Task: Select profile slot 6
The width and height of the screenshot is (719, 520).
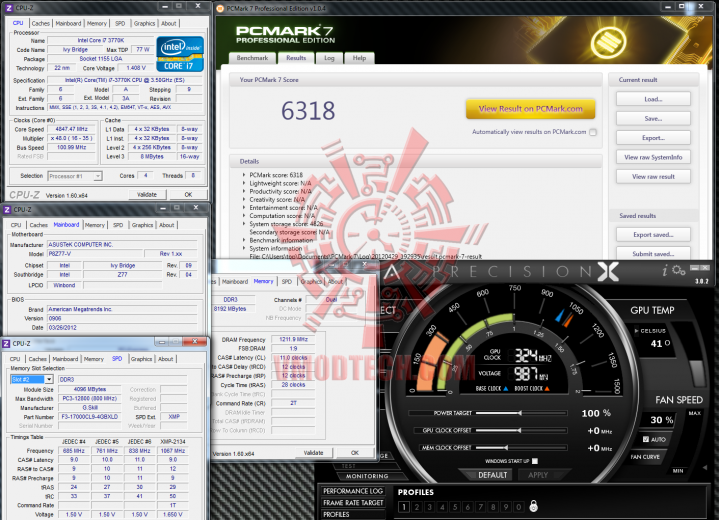Action: point(468,507)
